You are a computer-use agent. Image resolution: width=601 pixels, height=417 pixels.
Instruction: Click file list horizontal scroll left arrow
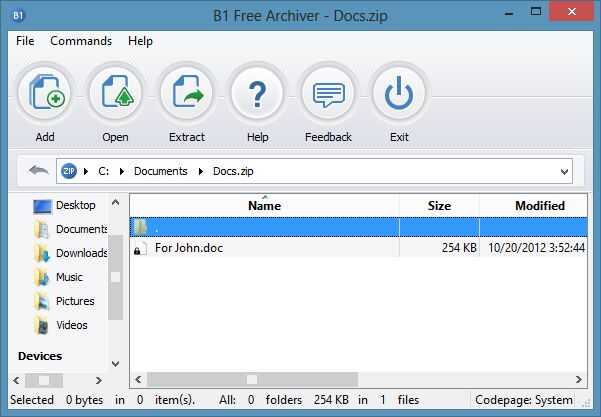[x=138, y=380]
